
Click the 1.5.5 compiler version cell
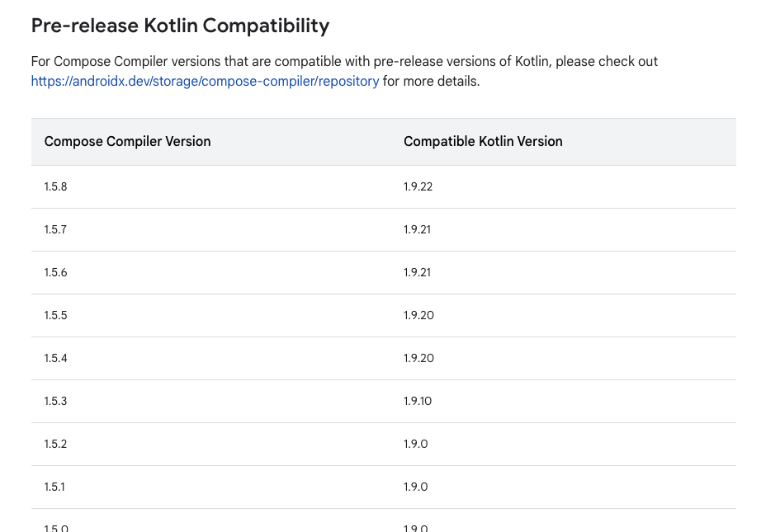[55, 315]
